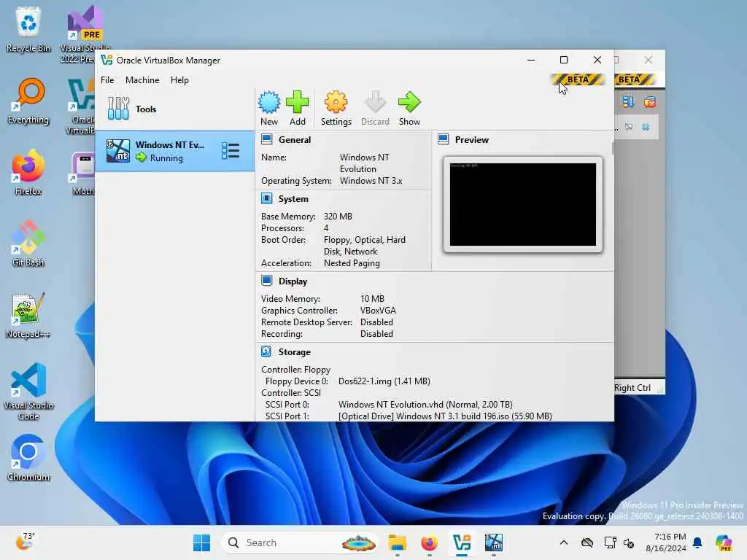Click the greyed Discard toolbar icon
Screen dimensions: 747x560
(375, 102)
